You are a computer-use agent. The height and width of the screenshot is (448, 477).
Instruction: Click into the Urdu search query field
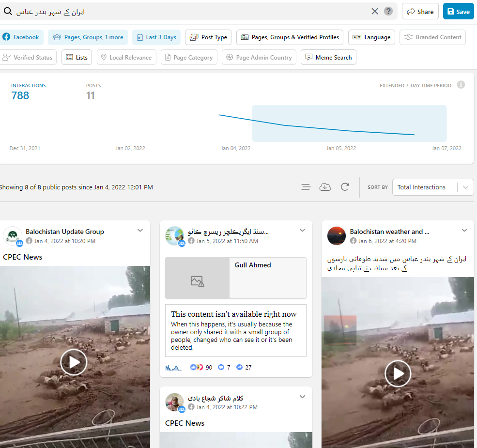tap(192, 12)
